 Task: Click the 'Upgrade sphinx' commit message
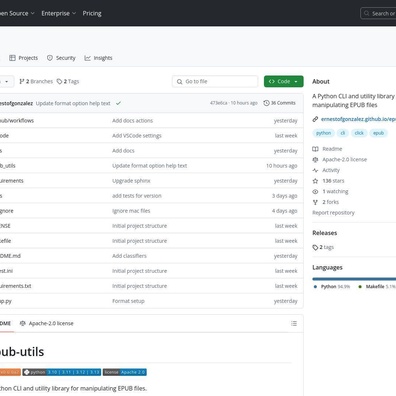pos(131,181)
